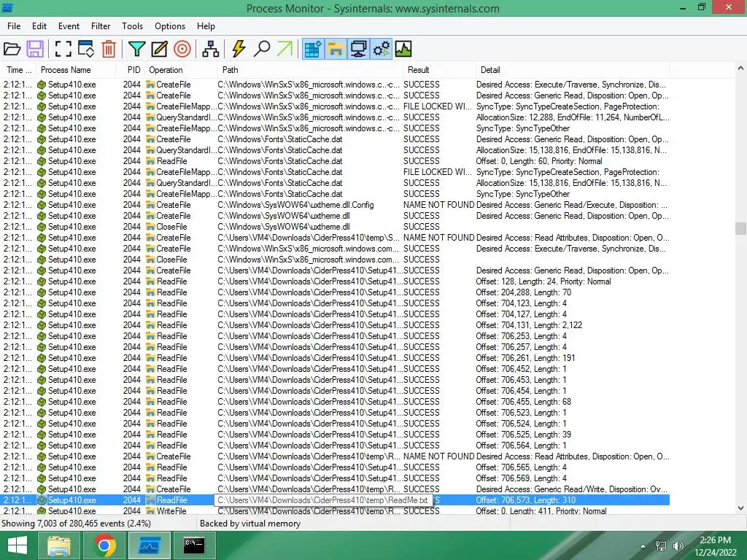Image resolution: width=747 pixels, height=560 pixels.
Task: Select the Include Process From Window target icon
Action: pyautogui.click(x=182, y=49)
